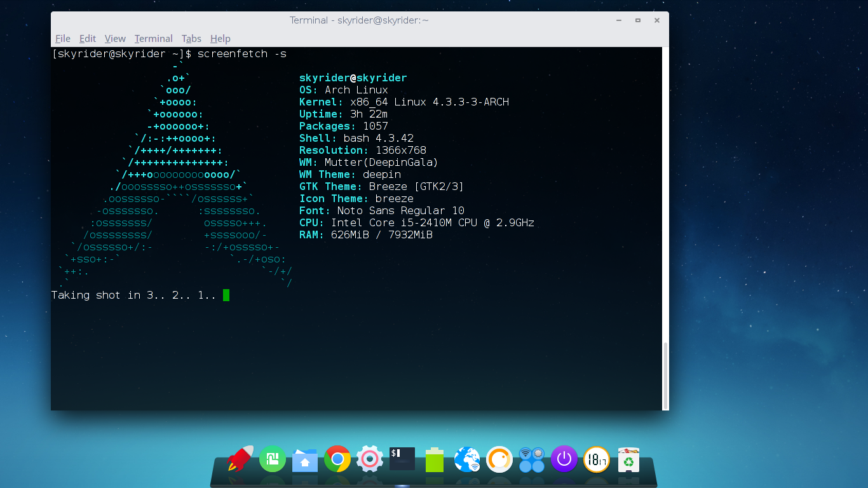
Task: Click the 'OS: Arch Linux' line
Action: pyautogui.click(x=344, y=90)
